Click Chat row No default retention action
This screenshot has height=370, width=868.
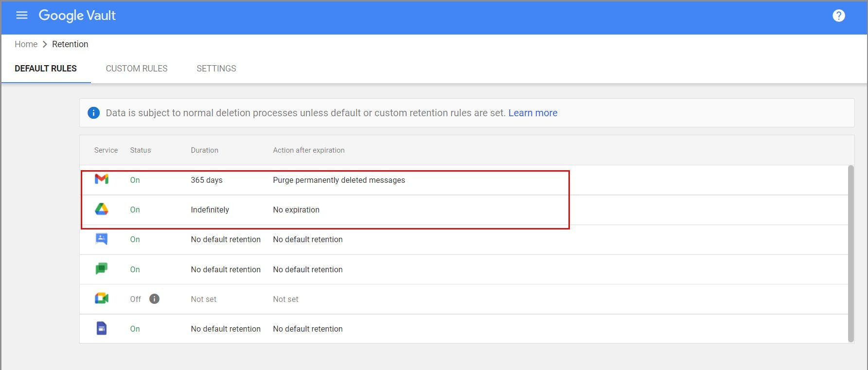308,269
